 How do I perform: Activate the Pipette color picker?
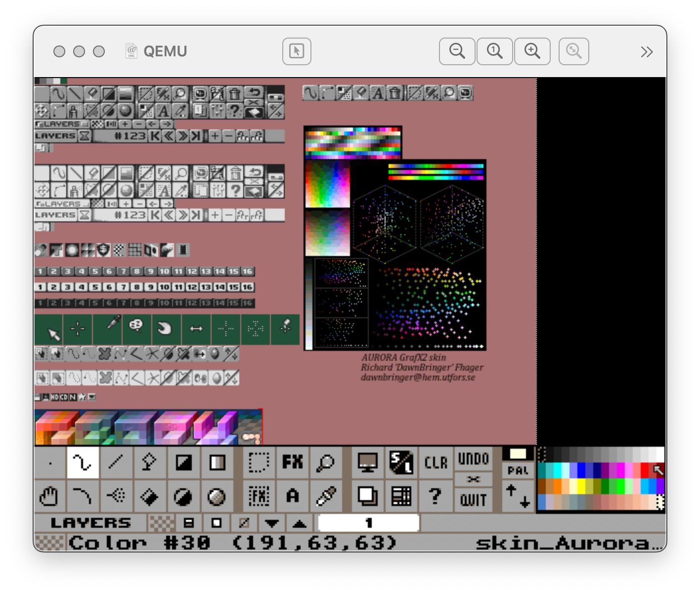[326, 496]
